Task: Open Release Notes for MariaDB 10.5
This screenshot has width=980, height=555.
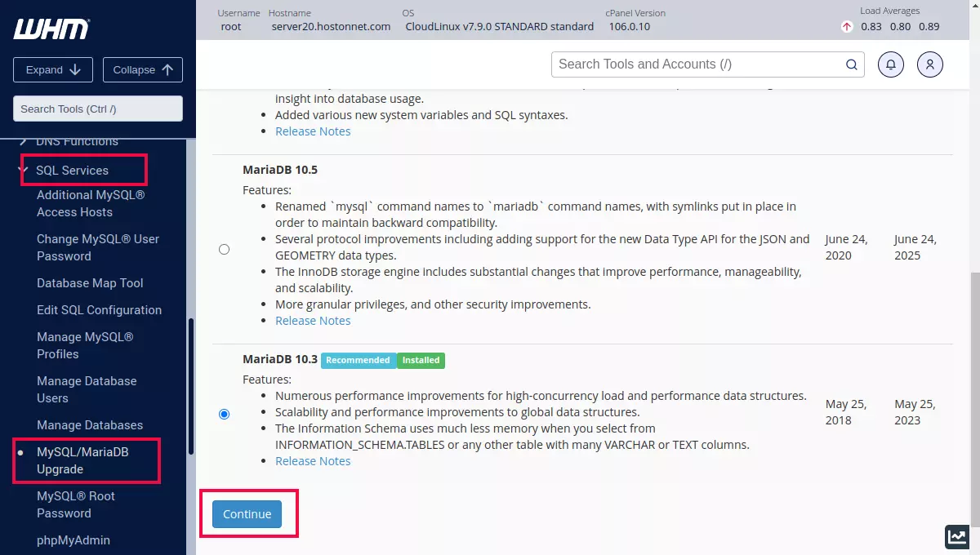Action: [x=313, y=320]
